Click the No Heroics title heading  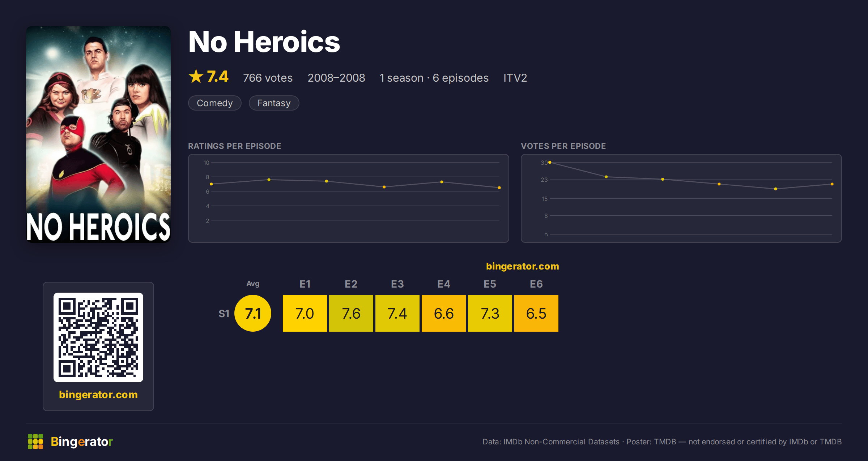click(x=264, y=42)
